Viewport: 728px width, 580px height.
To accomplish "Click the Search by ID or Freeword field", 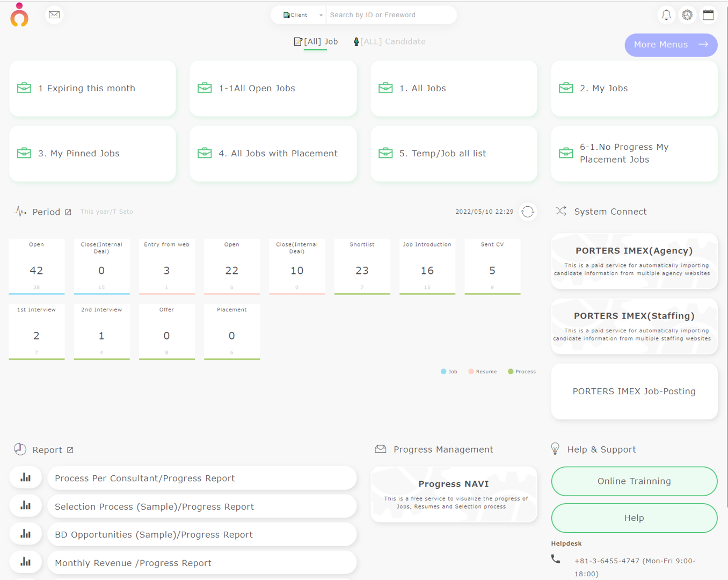I will click(391, 15).
